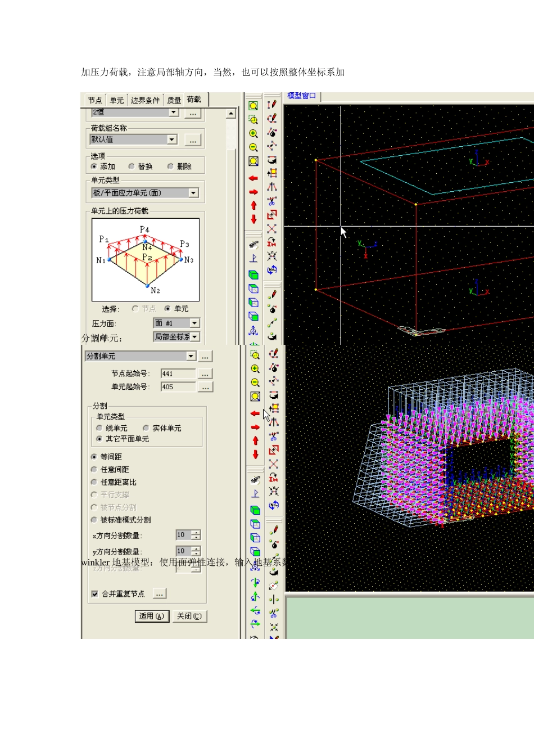This screenshot has height=756, width=534.
Task: Click the green cube icon beside the pressure load panel
Action: pos(254,274)
